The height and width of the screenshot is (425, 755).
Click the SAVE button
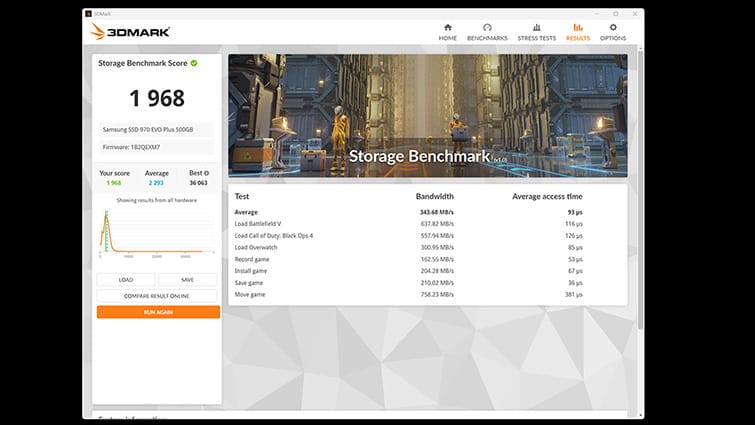(187, 280)
